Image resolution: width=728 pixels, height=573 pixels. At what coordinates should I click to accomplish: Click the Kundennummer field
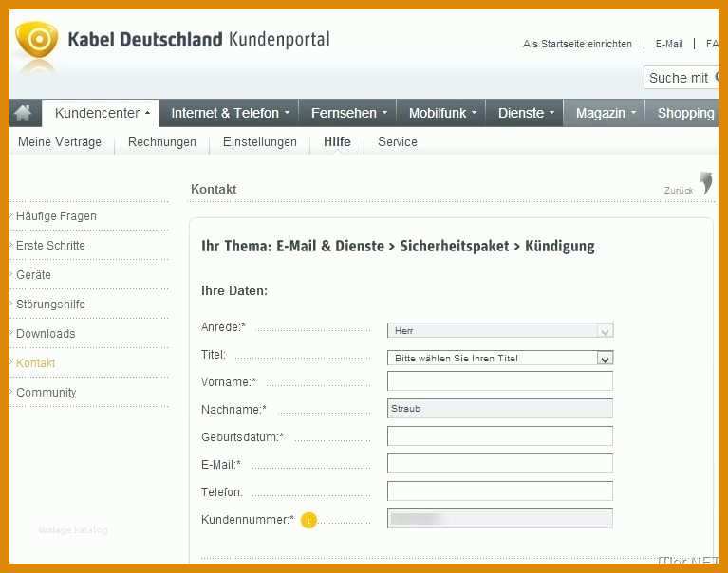point(500,519)
